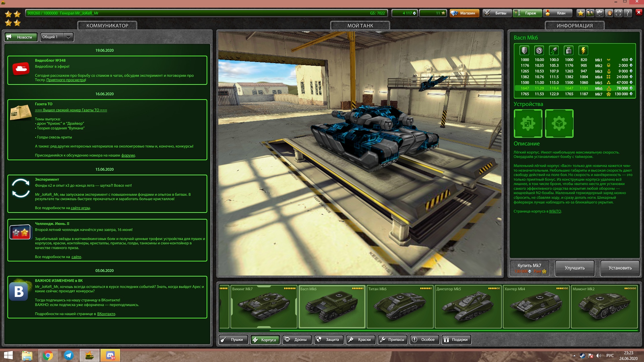The height and width of the screenshot is (362, 644).
Task: Select the Титан Mk6 hull thumbnail
Action: tap(400, 307)
